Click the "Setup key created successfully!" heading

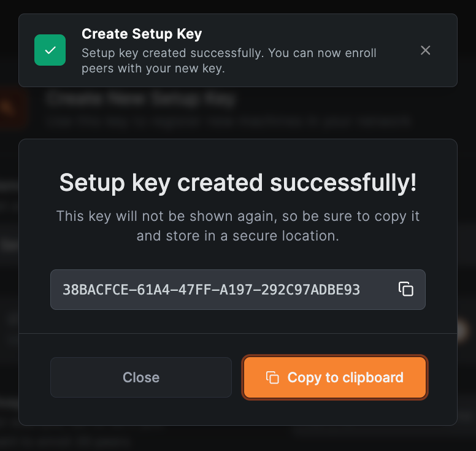pos(237,182)
